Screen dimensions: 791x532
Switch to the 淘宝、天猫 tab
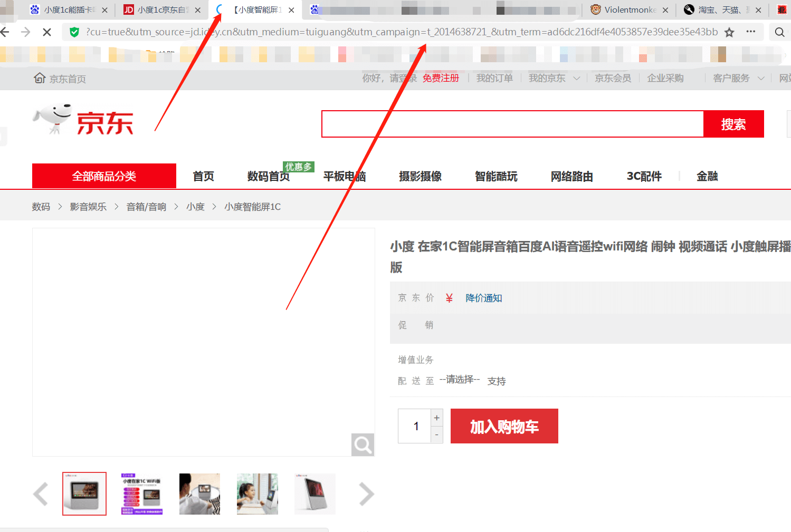(718, 10)
